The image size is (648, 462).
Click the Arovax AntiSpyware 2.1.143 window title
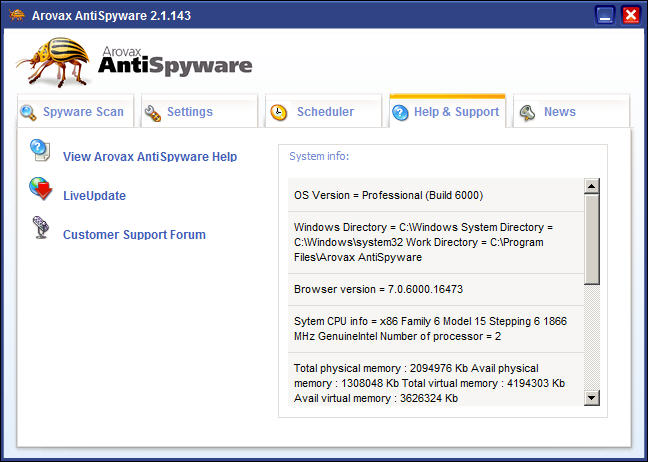[x=111, y=16]
